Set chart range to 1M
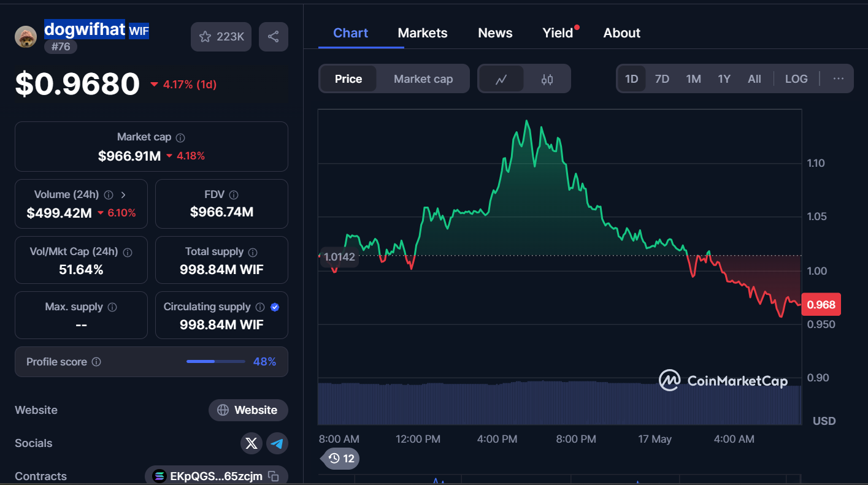868x485 pixels. (x=693, y=79)
